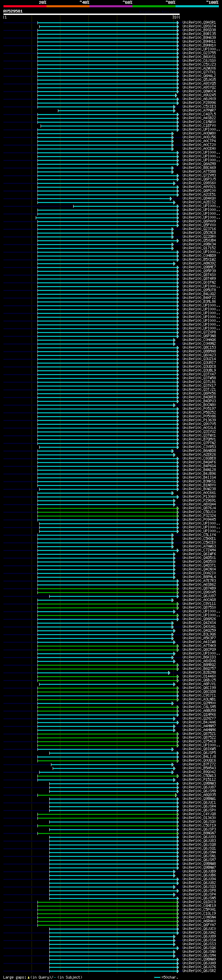Click the alignment bar for UniRef100_Q9SGT4
222x980 pixels.
109,26
